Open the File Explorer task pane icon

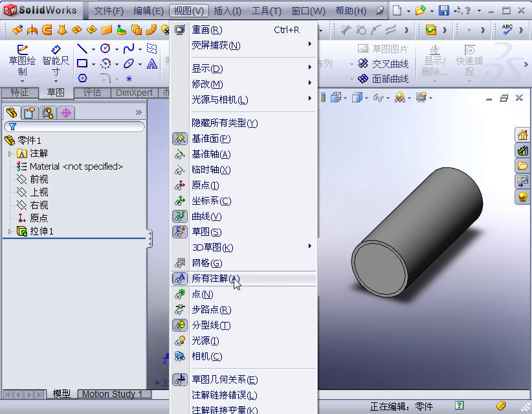pos(522,166)
